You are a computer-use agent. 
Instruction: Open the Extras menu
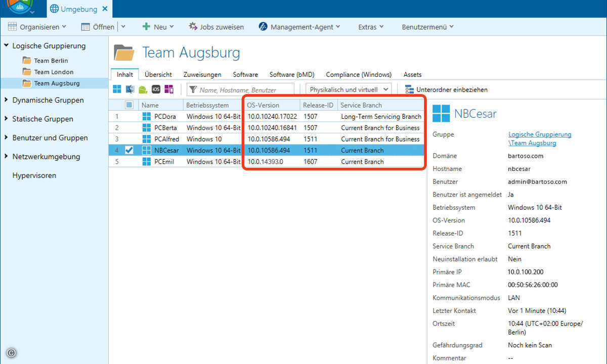point(371,27)
